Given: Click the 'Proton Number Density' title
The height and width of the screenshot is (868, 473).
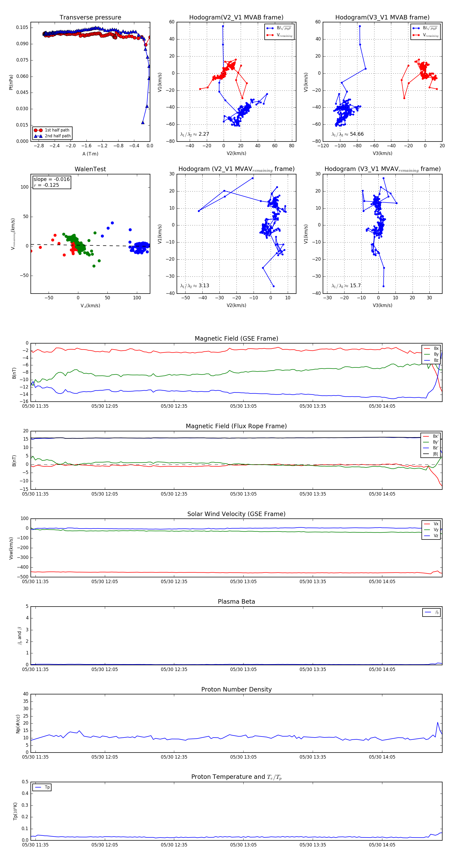Looking at the screenshot, I should pos(236,689).
